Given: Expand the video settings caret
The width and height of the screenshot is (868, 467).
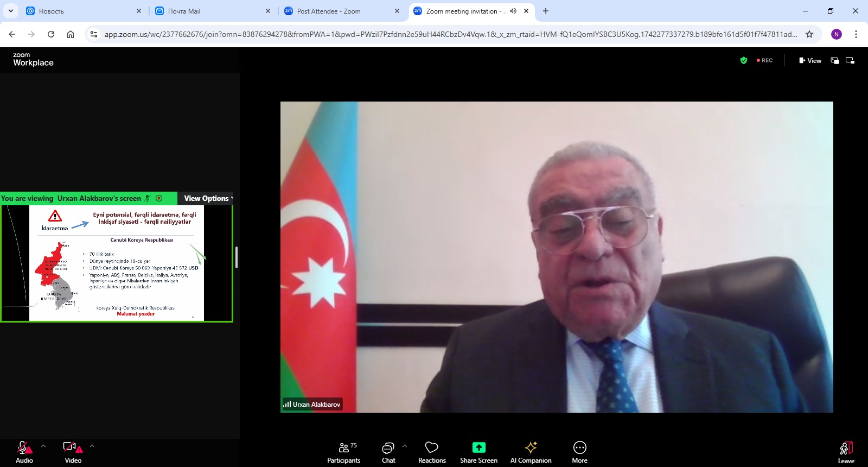Looking at the screenshot, I should [x=92, y=446].
